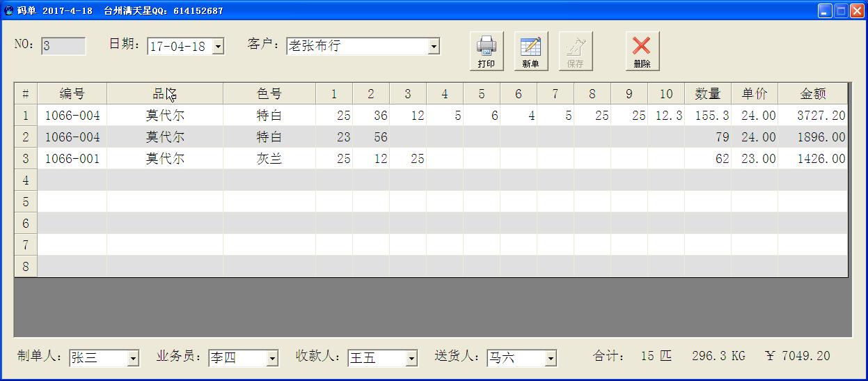Image resolution: width=868 pixels, height=381 pixels.
Task: Click unit price 23.00 in row 3
Action: pos(755,159)
